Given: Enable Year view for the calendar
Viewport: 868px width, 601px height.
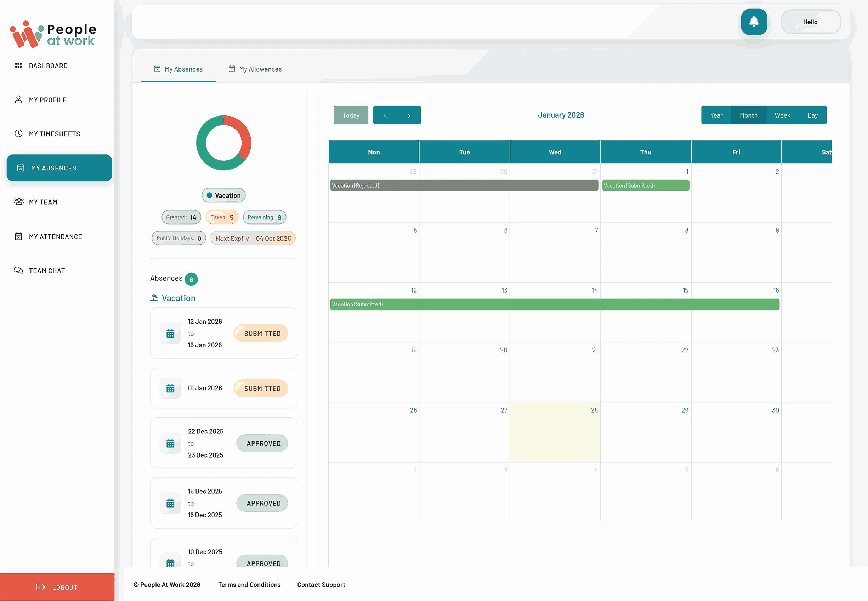Looking at the screenshot, I should tap(716, 115).
